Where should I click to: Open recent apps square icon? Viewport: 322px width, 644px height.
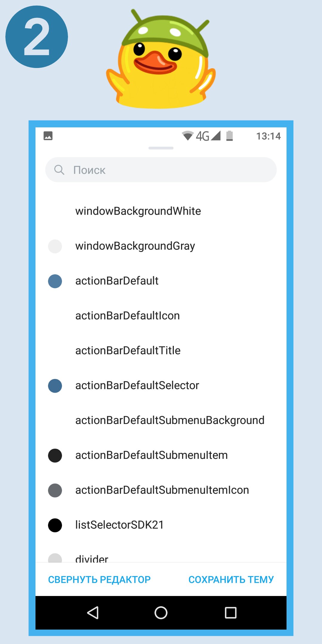coord(230,613)
